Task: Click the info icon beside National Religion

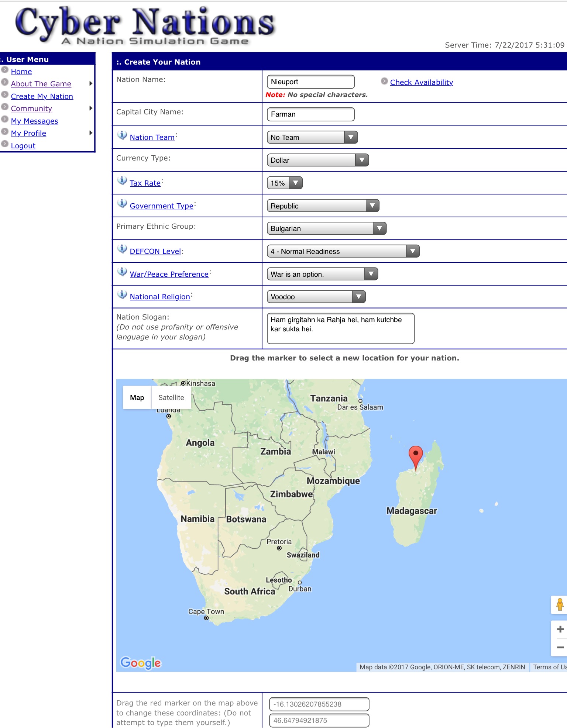Action: pos(122,294)
